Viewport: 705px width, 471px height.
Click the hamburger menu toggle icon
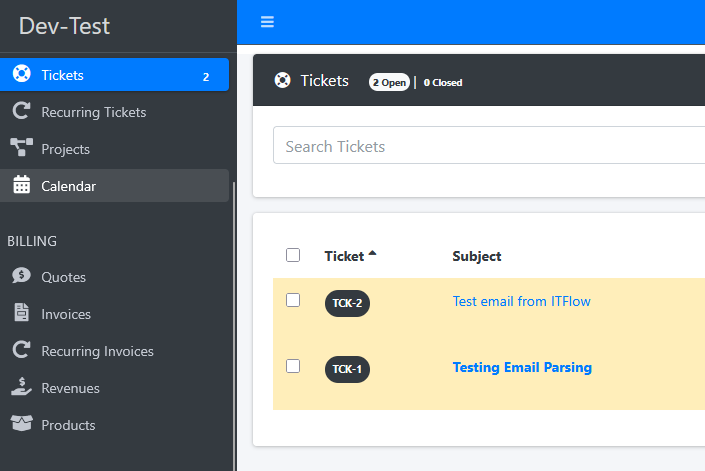tap(267, 22)
